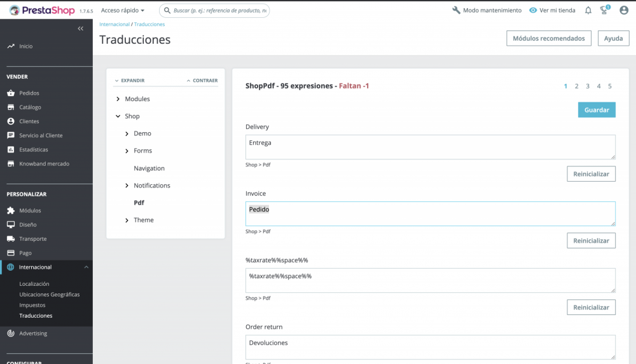636x364 pixels.
Task: Select Navigation in the translations tree
Action: tap(149, 168)
